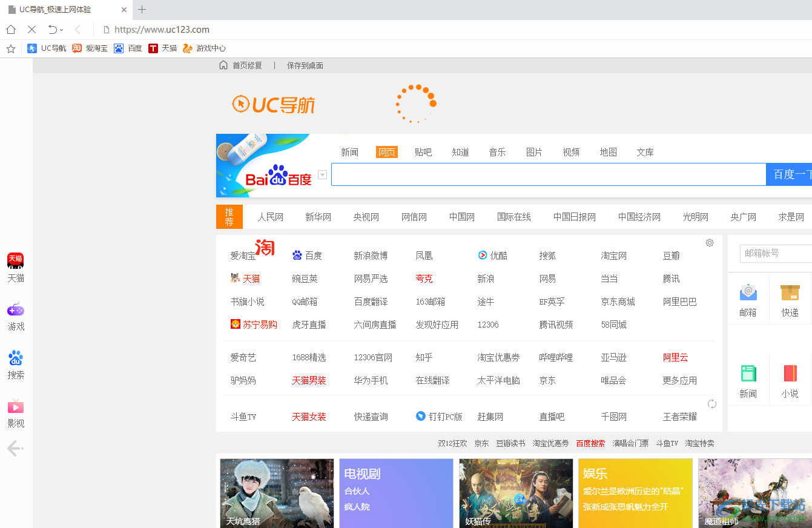Select the 音乐 search tab
This screenshot has width=812, height=528.
tap(497, 152)
